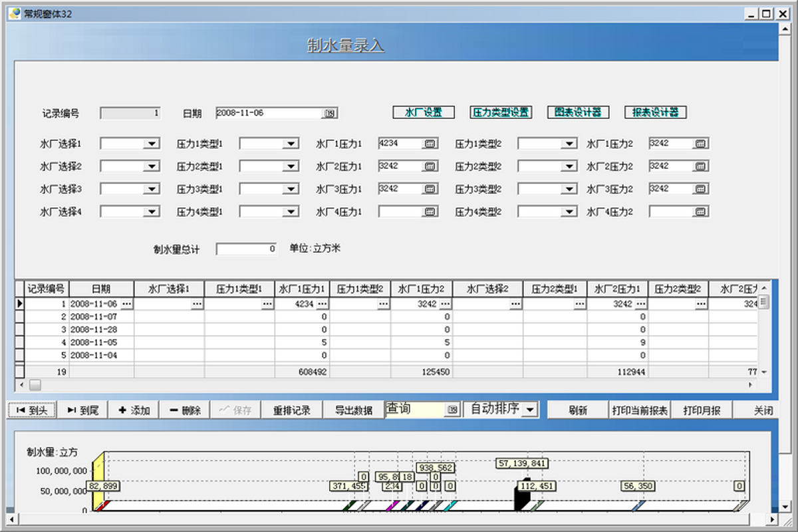Click ellipsis button in grid 压力2类型1 cell row 1
The height and width of the screenshot is (532, 798).
(581, 303)
